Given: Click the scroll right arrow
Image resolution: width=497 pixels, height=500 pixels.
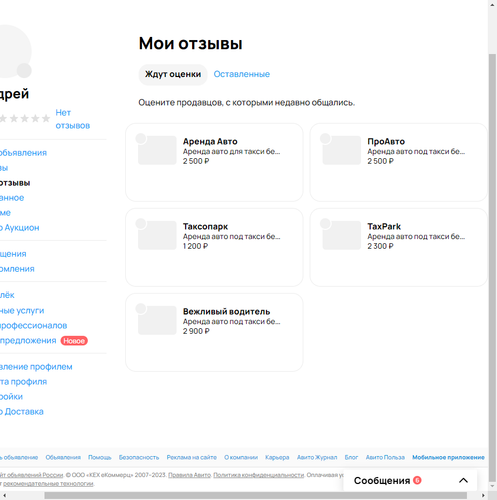Looking at the screenshot, I should (x=483, y=496).
